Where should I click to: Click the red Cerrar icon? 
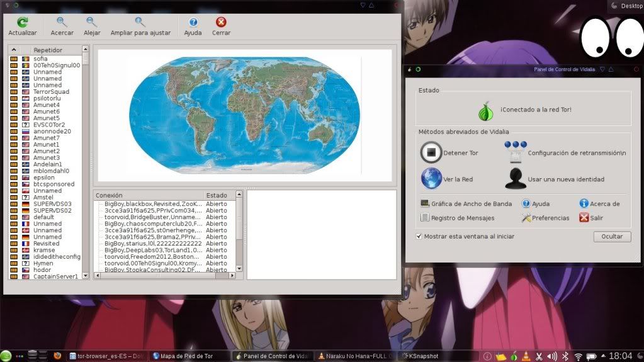click(x=221, y=22)
